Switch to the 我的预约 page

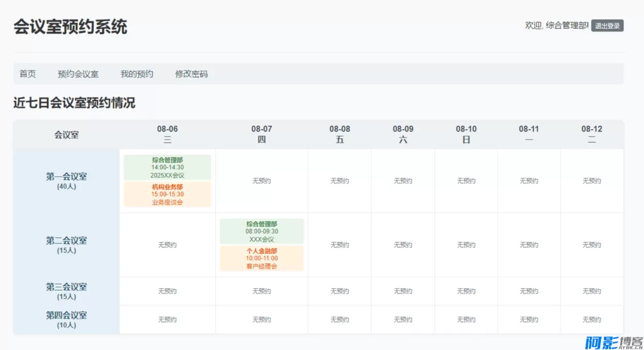click(137, 74)
